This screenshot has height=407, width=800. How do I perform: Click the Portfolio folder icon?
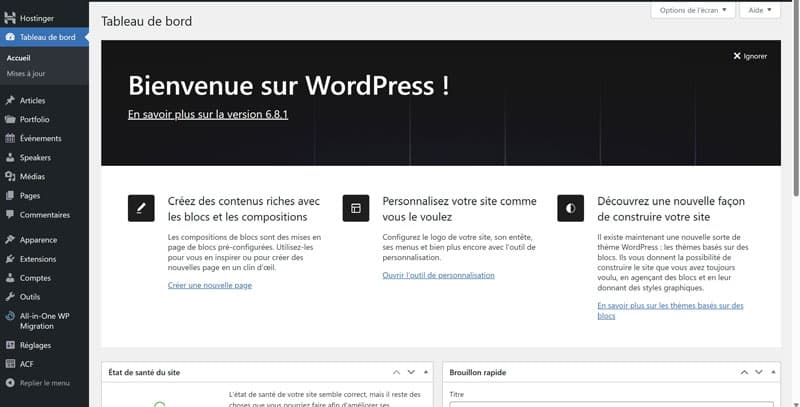(x=10, y=119)
